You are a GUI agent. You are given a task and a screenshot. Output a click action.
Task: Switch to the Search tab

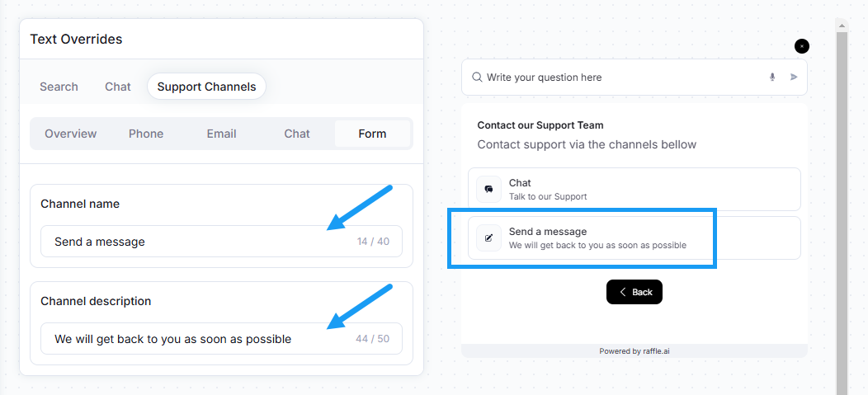(x=59, y=87)
